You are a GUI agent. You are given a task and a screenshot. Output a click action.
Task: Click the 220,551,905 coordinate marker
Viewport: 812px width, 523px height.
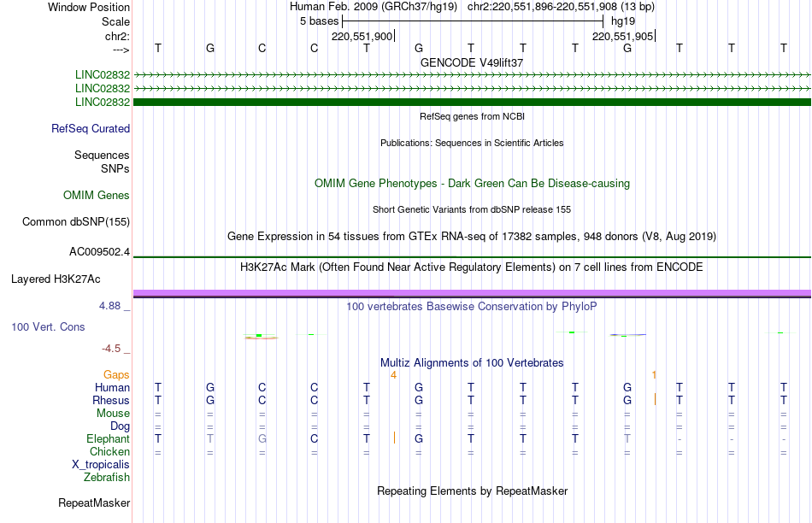coord(623,36)
